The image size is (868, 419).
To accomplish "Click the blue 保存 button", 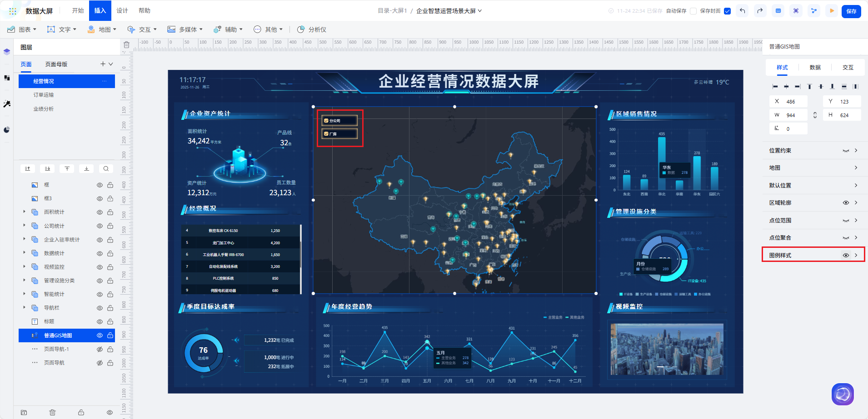I will pos(851,11).
